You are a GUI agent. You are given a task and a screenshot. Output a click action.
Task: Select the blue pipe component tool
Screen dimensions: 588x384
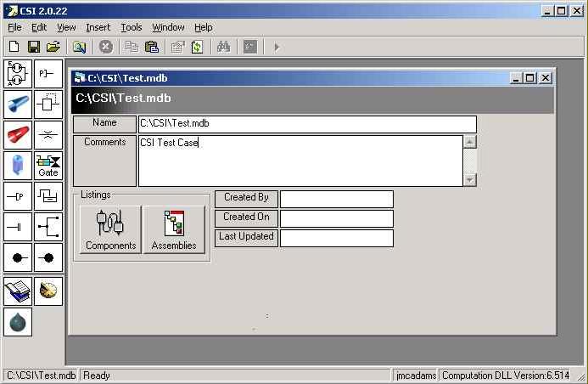(x=18, y=104)
